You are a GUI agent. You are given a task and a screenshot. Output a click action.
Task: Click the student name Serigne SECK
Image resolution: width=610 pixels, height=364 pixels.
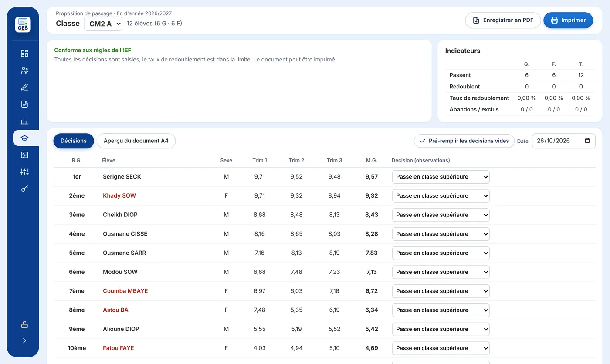(x=122, y=177)
